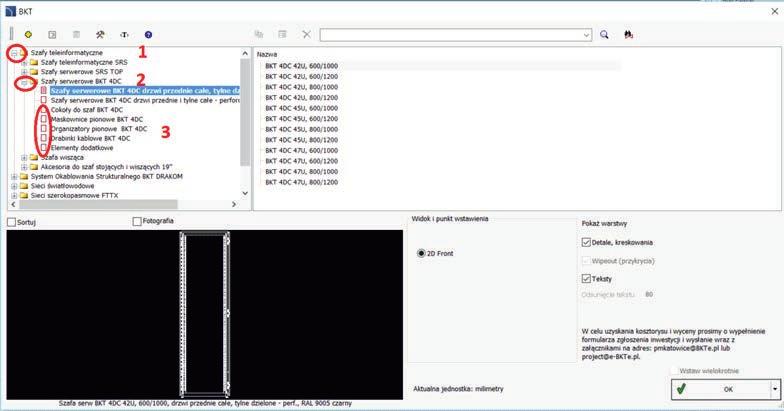Click the binoculars find icon
This screenshot has height=411, width=784.
coord(628,34)
